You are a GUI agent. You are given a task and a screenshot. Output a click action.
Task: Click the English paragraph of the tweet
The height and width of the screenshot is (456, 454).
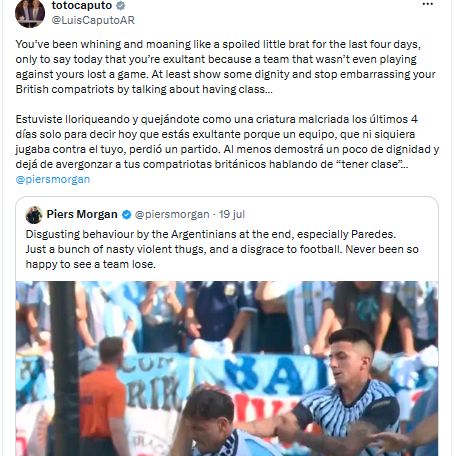pos(225,67)
